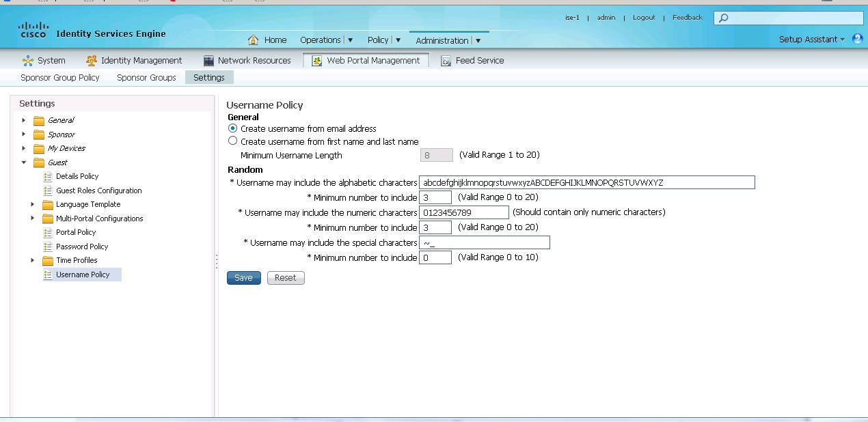Collapse the Guest tree node

tap(24, 163)
